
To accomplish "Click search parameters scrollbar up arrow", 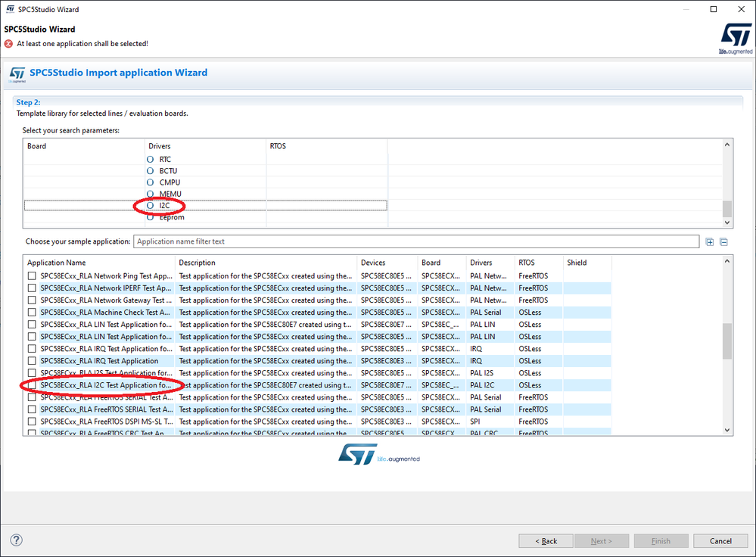I will click(x=727, y=145).
